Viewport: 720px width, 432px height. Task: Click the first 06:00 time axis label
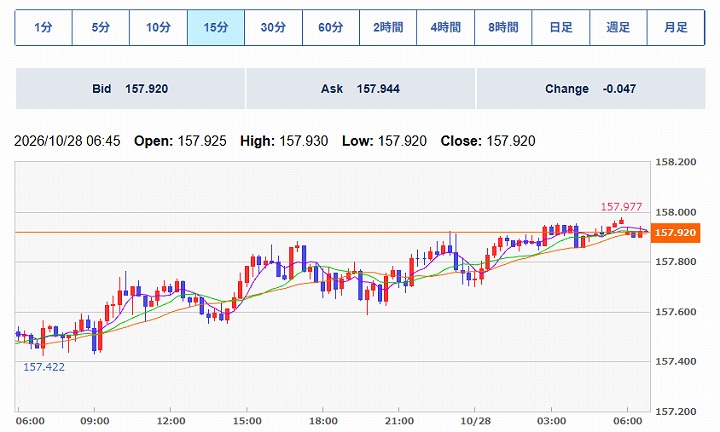coord(30,421)
